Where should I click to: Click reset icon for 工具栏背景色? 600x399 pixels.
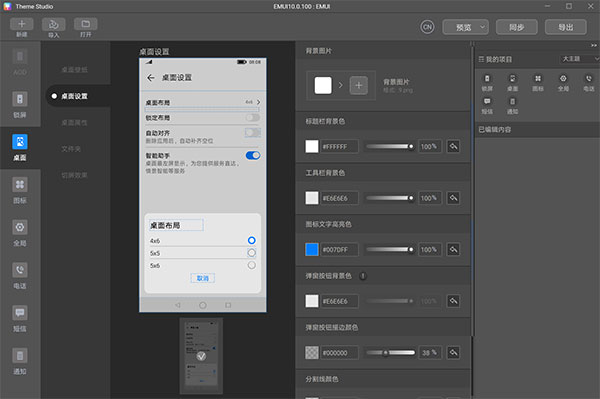[453, 198]
